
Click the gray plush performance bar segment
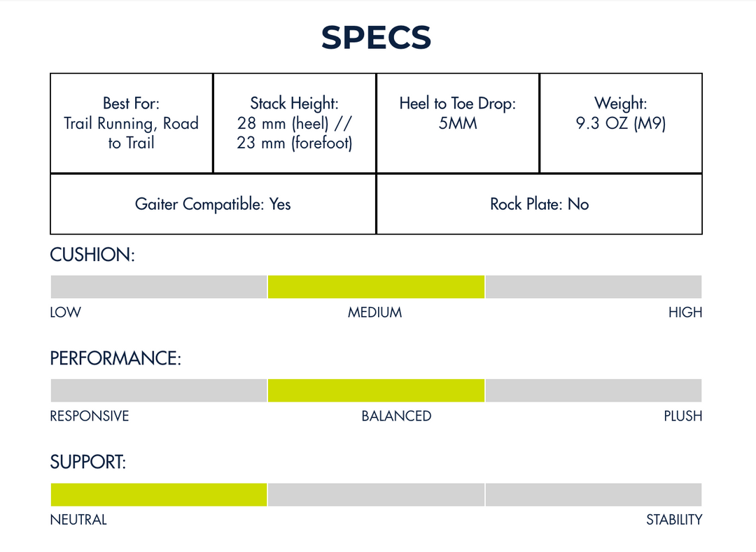coord(593,390)
